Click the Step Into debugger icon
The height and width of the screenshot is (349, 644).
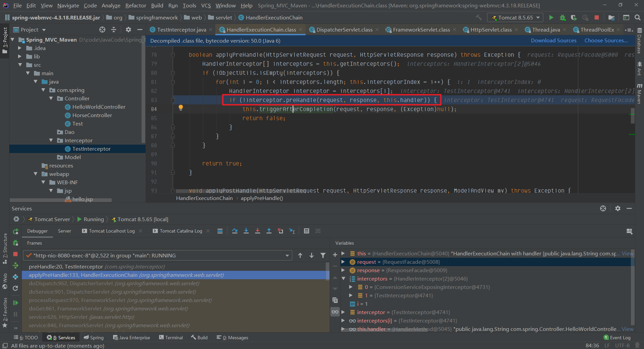coord(246,231)
